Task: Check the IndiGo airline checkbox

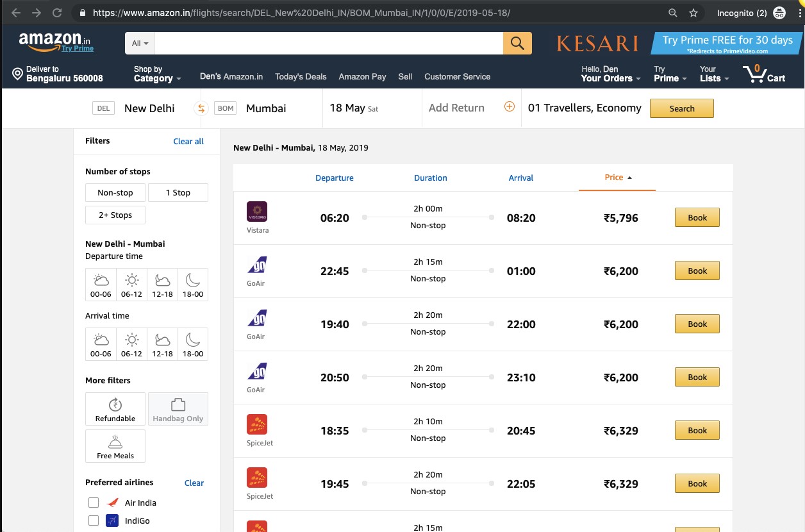Action: [94, 520]
